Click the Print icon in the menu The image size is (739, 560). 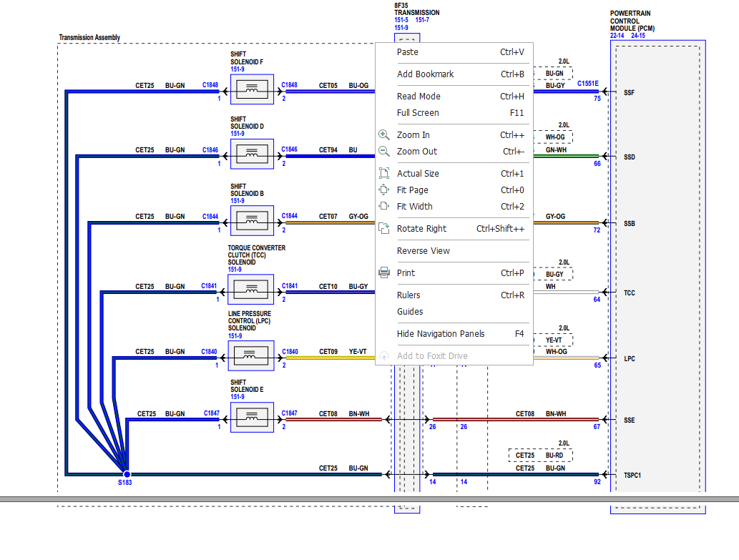(386, 272)
